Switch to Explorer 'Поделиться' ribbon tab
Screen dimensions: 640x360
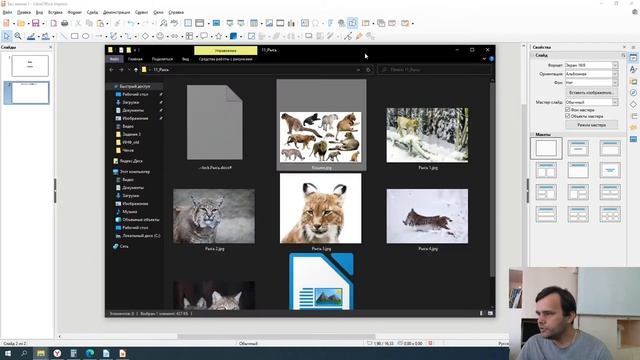162,59
